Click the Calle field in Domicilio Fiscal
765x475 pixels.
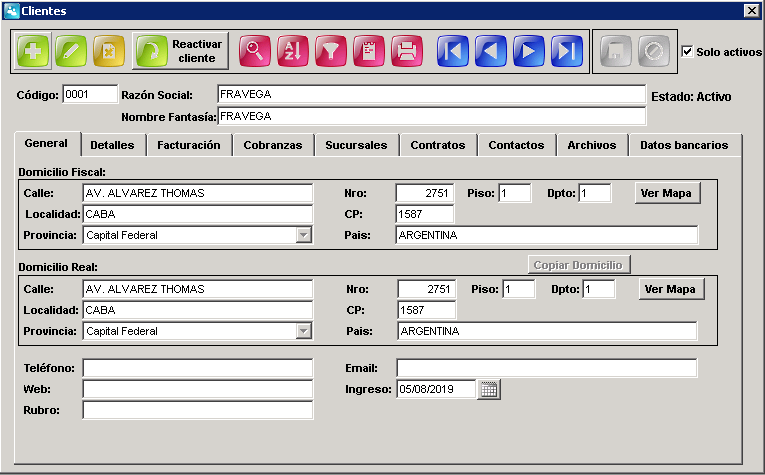[x=198, y=193]
